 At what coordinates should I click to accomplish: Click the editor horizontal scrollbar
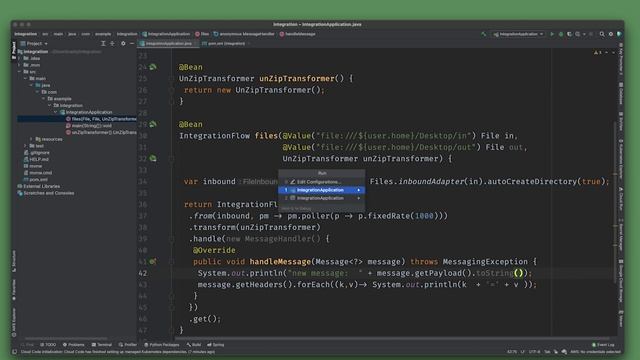click(x=392, y=339)
